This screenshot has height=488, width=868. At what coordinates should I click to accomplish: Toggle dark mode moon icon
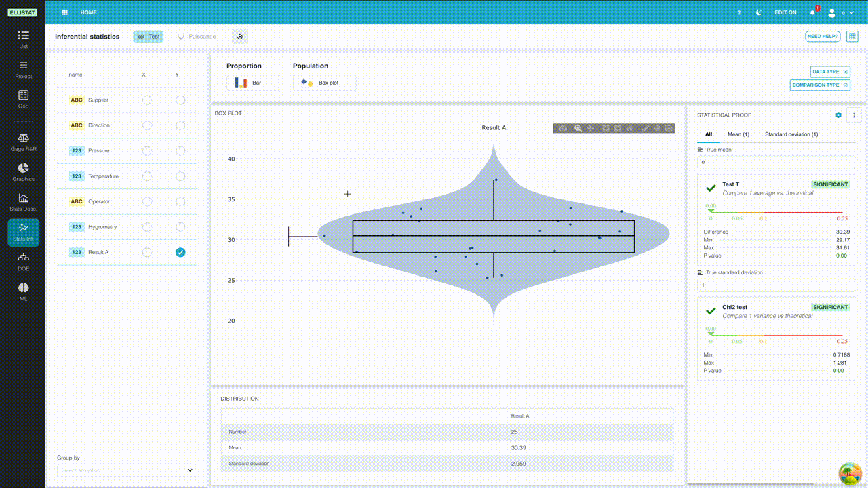pyautogui.click(x=758, y=12)
